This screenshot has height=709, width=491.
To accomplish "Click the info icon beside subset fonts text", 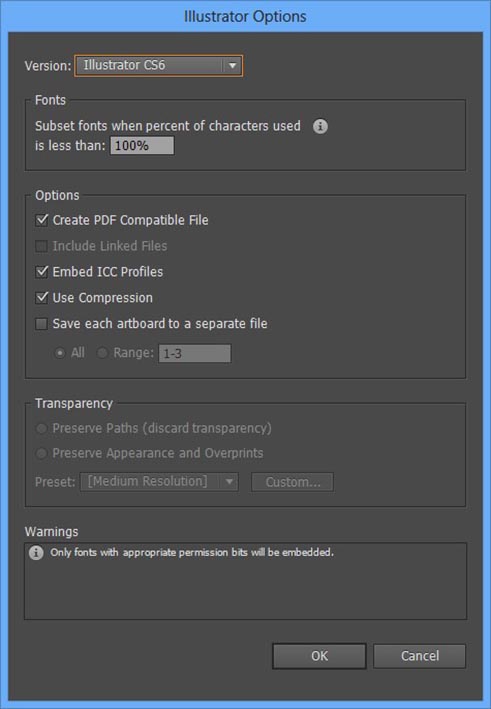I will [320, 127].
